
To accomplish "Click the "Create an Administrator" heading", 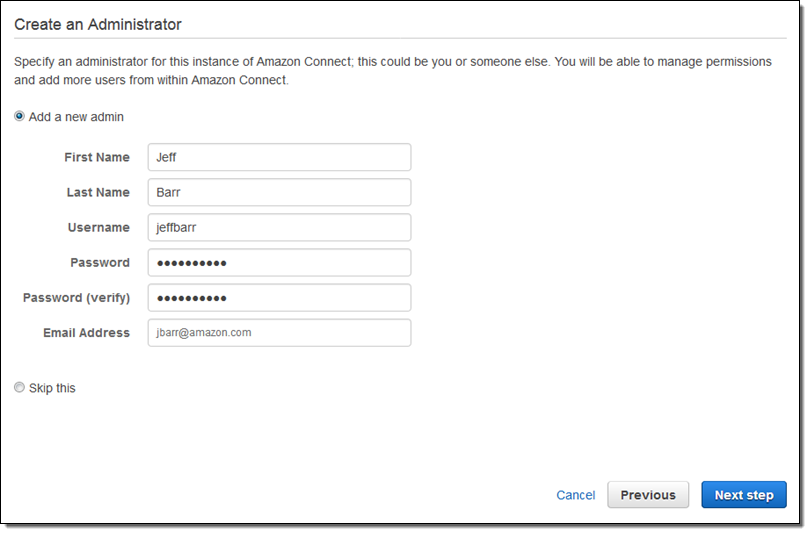I will click(x=98, y=23).
